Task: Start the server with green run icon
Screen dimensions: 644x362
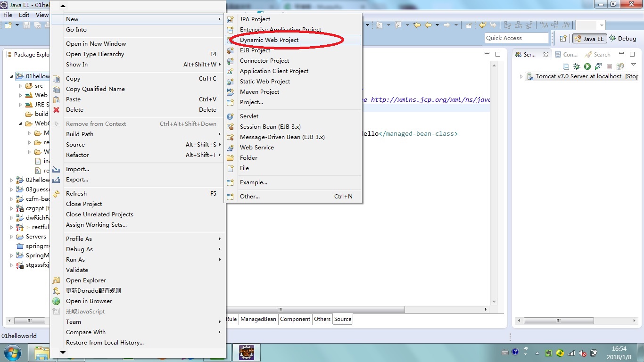Action: pos(587,67)
